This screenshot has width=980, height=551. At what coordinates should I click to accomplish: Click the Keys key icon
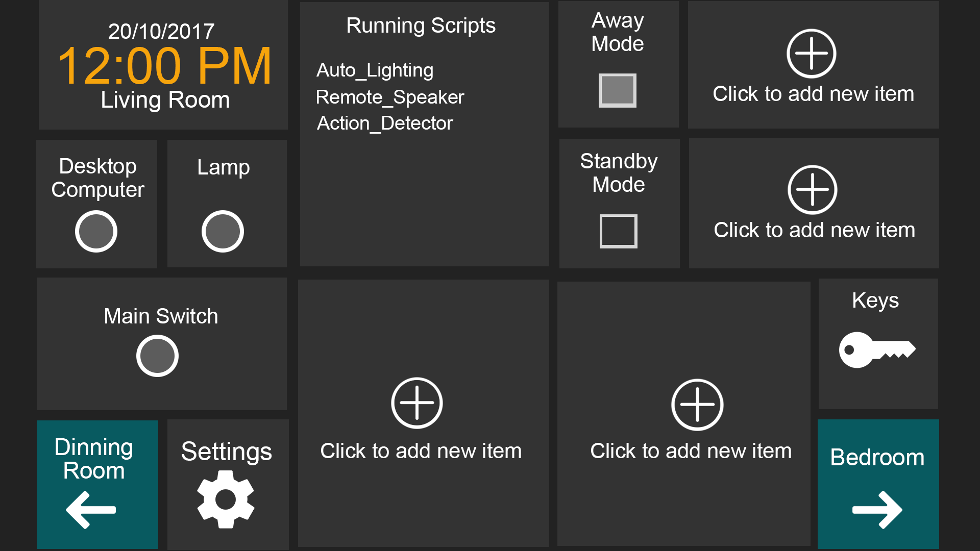[877, 349]
